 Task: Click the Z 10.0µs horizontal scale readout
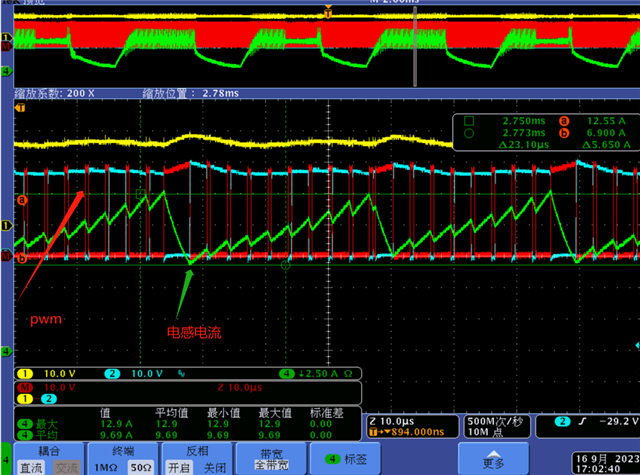coord(392,422)
